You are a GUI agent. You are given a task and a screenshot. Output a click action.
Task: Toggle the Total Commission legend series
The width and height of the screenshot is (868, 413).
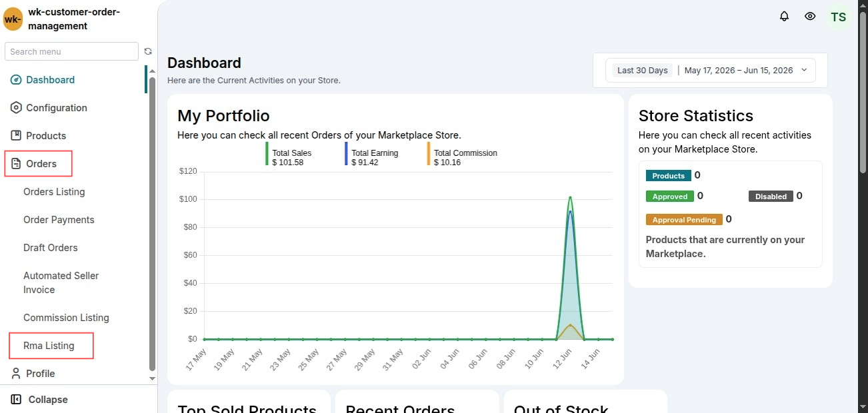462,157
